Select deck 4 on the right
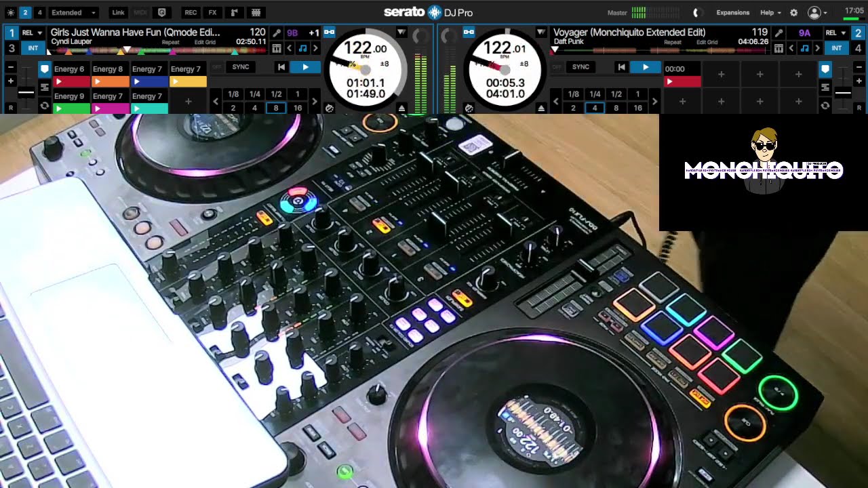This screenshot has height=488, width=868. (858, 48)
